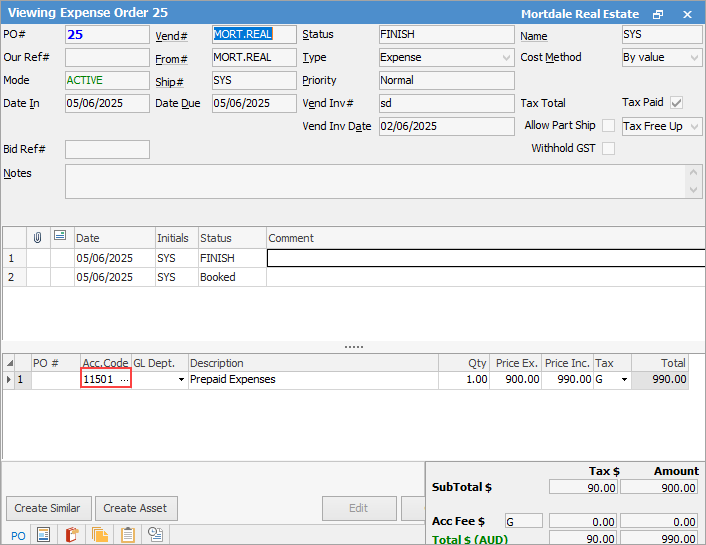
Task: Select the PO tab at bottom
Action: (x=17, y=535)
